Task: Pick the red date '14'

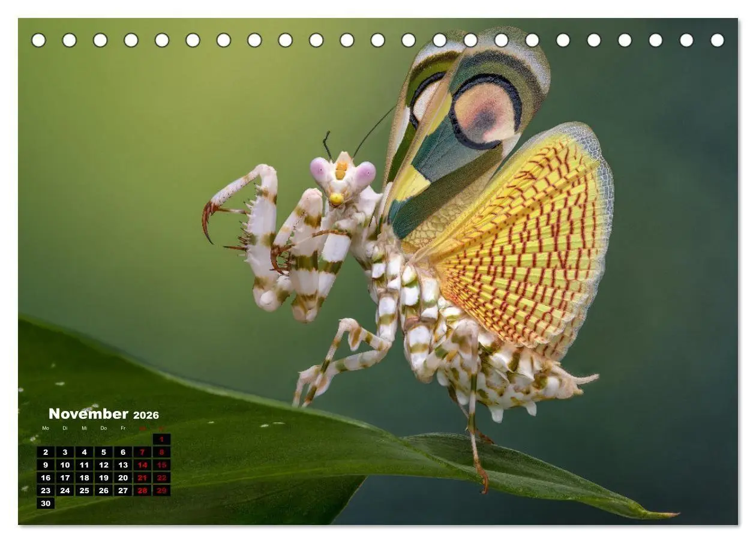Action: click(142, 465)
